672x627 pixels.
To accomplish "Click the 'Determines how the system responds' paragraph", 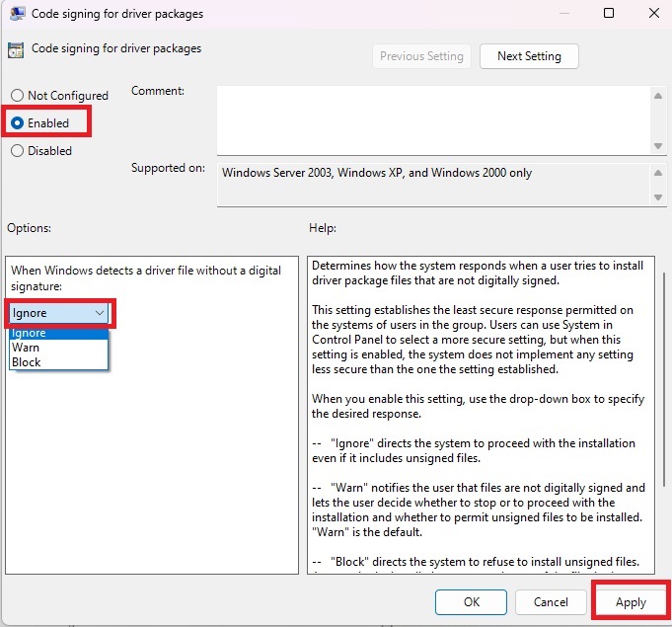I will click(478, 273).
